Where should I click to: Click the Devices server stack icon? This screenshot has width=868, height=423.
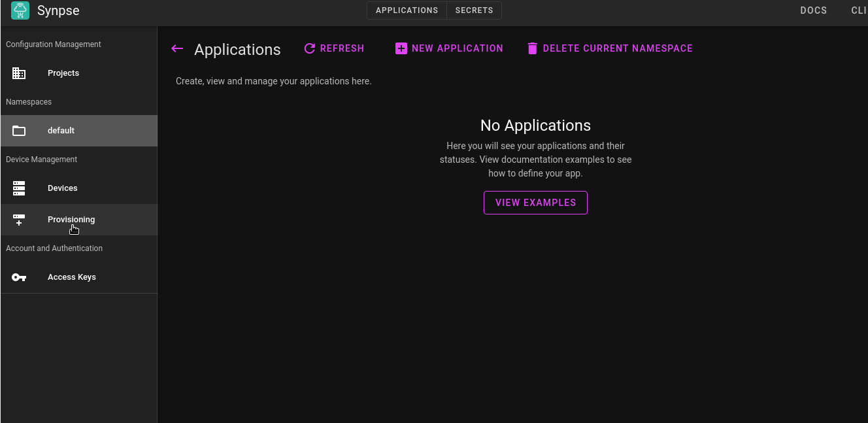[x=19, y=188]
